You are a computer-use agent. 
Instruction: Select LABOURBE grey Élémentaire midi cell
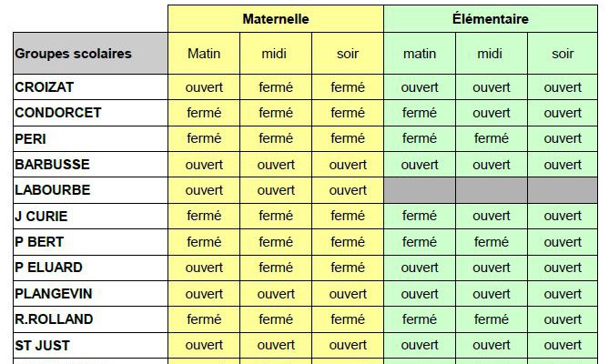492,190
